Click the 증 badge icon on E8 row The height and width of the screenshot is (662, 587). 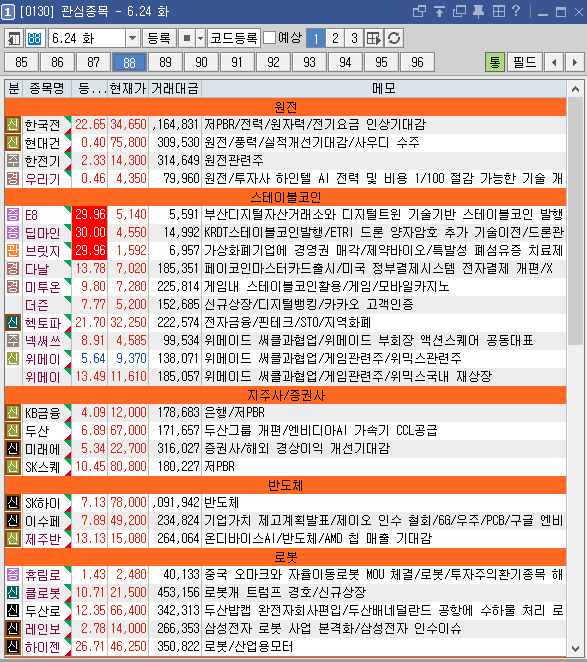click(13, 215)
